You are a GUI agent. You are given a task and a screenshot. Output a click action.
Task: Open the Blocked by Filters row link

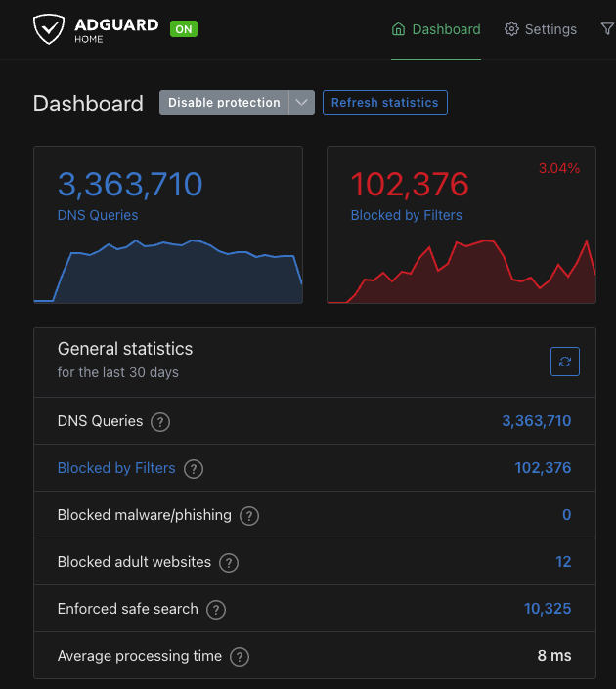click(116, 468)
